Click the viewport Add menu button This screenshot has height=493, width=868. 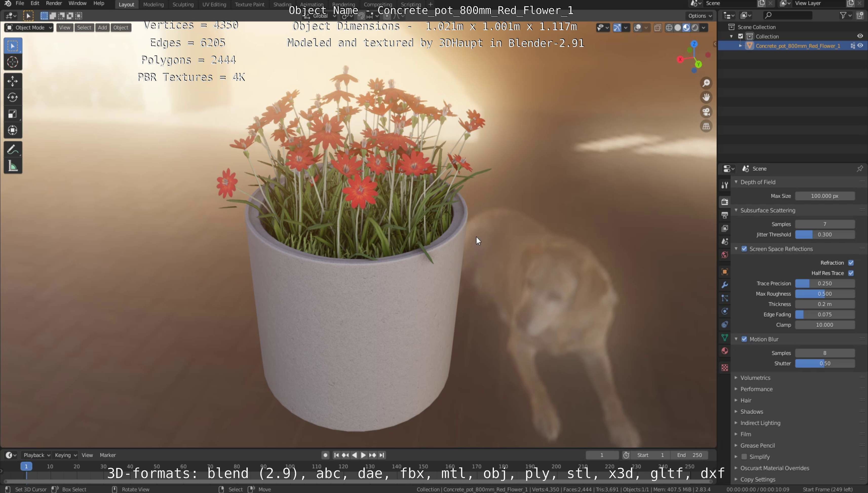(102, 28)
